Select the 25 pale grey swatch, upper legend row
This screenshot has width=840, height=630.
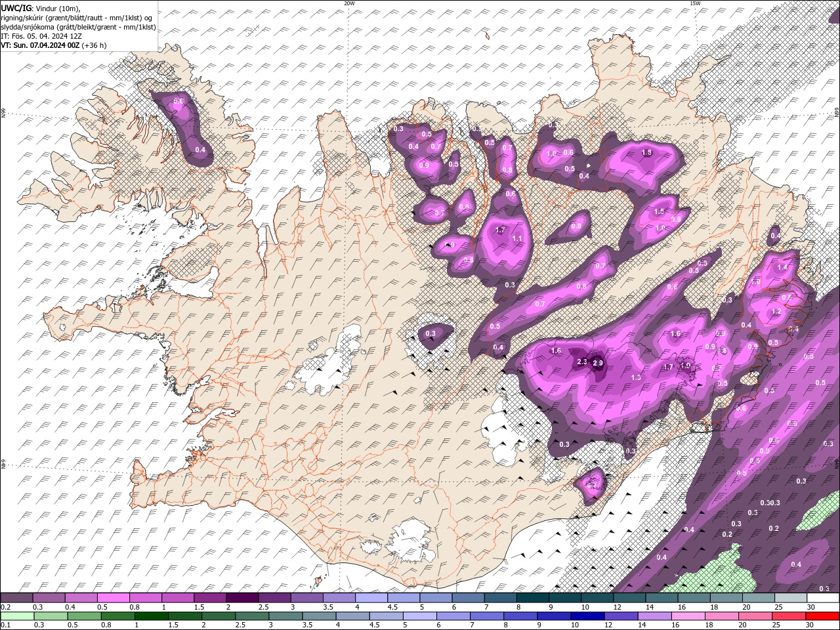pos(791,598)
